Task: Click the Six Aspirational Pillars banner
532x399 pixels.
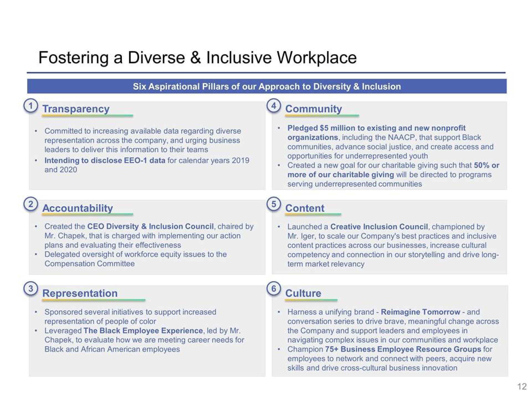Action: (x=267, y=86)
